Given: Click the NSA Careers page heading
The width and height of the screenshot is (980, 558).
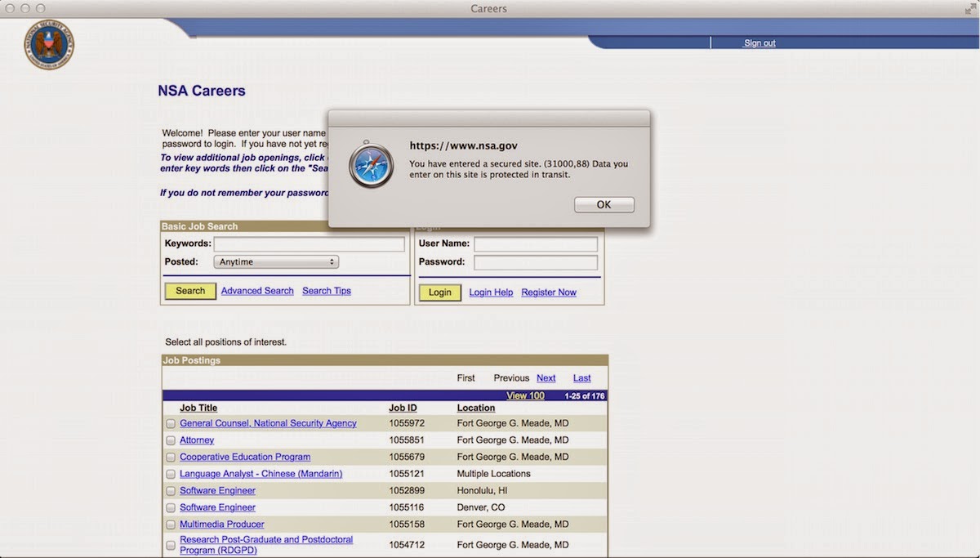Looking at the screenshot, I should click(202, 91).
